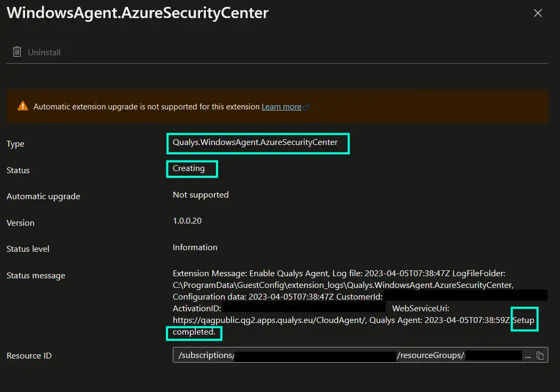This screenshot has height=392, width=560.
Task: Click the Uninstall trash icon
Action: pos(17,52)
